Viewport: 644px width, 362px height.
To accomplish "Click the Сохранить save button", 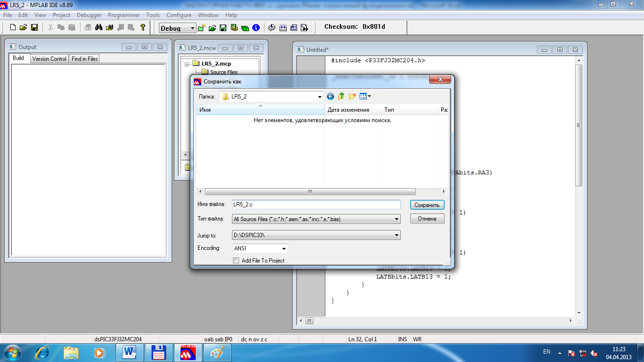I will [x=427, y=205].
